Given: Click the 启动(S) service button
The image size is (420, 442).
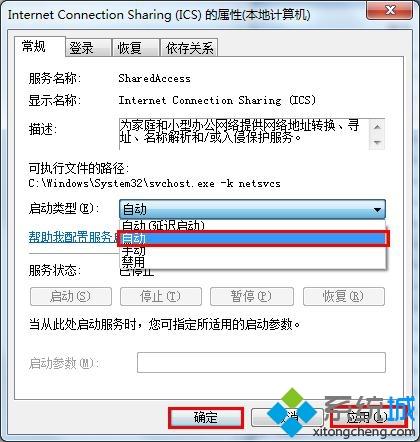Looking at the screenshot, I should [x=71, y=296].
